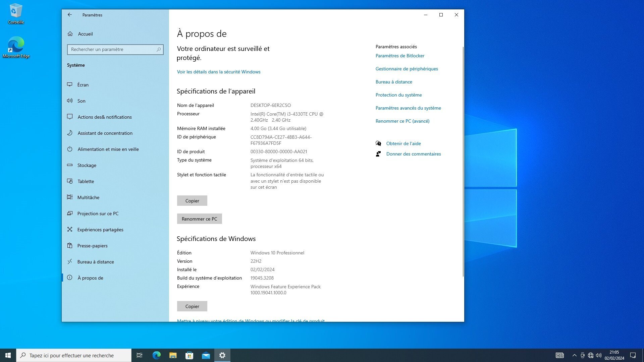The image size is (644, 362).
Task: Open Voir les détails dans la sécurité Windows
Action: (219, 72)
